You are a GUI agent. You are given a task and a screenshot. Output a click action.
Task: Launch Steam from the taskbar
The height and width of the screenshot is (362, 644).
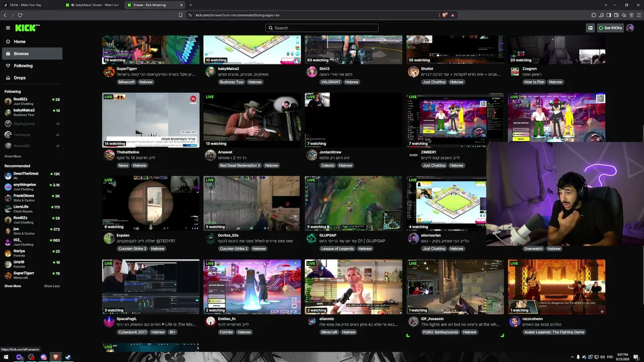click(67, 357)
